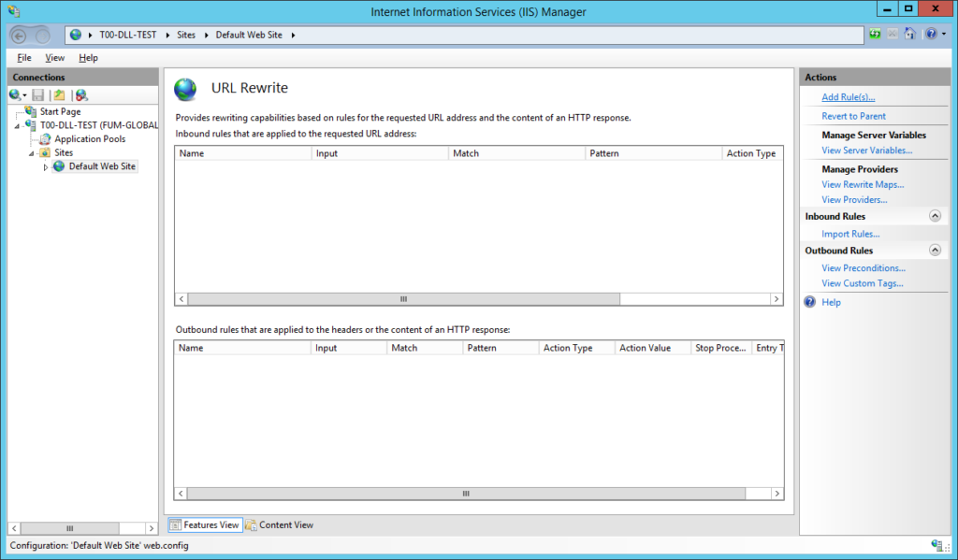The image size is (958, 560).
Task: Open View Preconditions... link
Action: pyautogui.click(x=864, y=267)
